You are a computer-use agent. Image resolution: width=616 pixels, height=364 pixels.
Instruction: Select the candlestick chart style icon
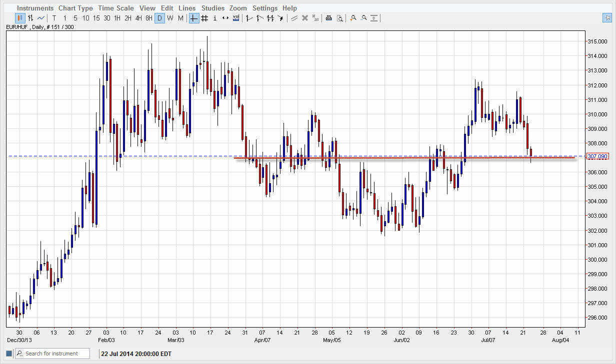[x=20, y=18]
